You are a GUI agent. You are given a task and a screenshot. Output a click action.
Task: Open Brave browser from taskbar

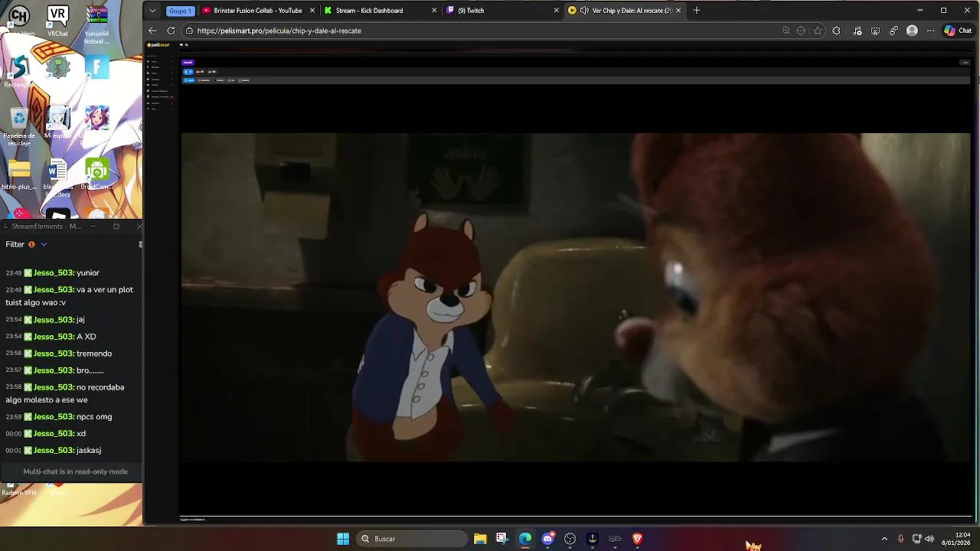click(637, 539)
